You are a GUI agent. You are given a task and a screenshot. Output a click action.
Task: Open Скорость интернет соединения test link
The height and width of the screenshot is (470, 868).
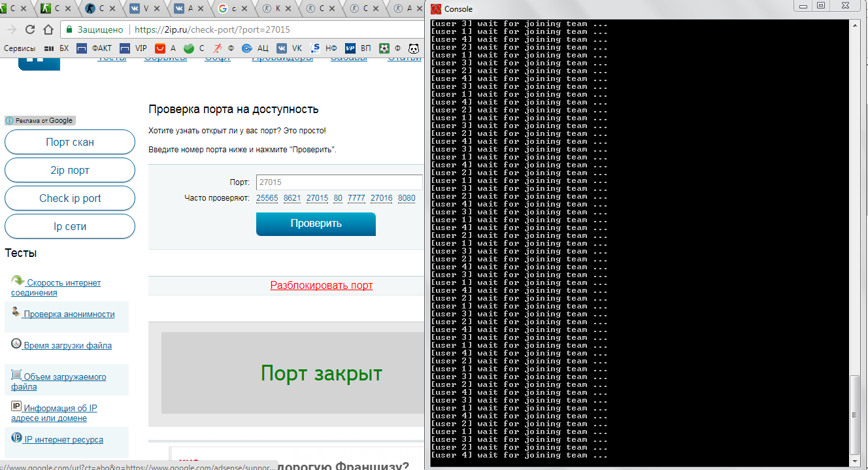point(56,288)
